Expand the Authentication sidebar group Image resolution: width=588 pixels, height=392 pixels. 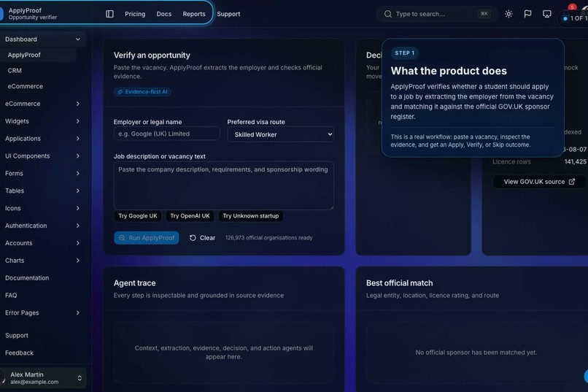point(43,226)
